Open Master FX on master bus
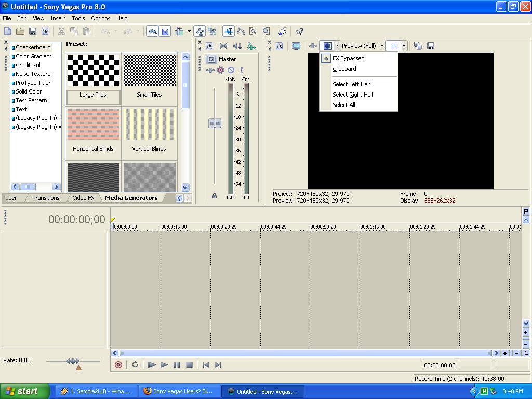 tap(210, 70)
